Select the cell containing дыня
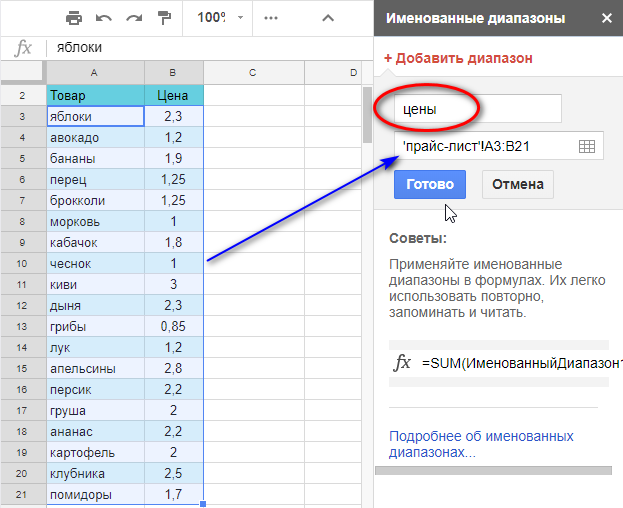The image size is (623, 508). [x=95, y=306]
